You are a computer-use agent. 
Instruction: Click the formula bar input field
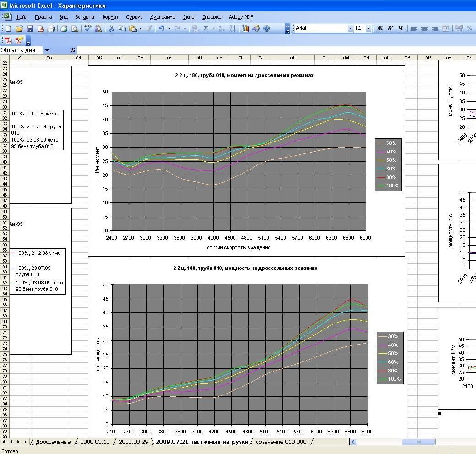coord(276,50)
